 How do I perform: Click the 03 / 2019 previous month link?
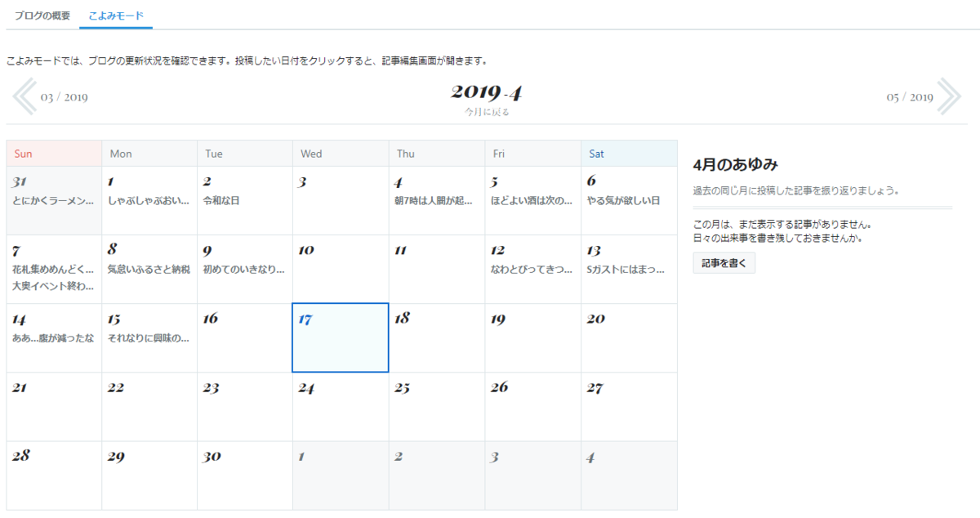pyautogui.click(x=65, y=97)
